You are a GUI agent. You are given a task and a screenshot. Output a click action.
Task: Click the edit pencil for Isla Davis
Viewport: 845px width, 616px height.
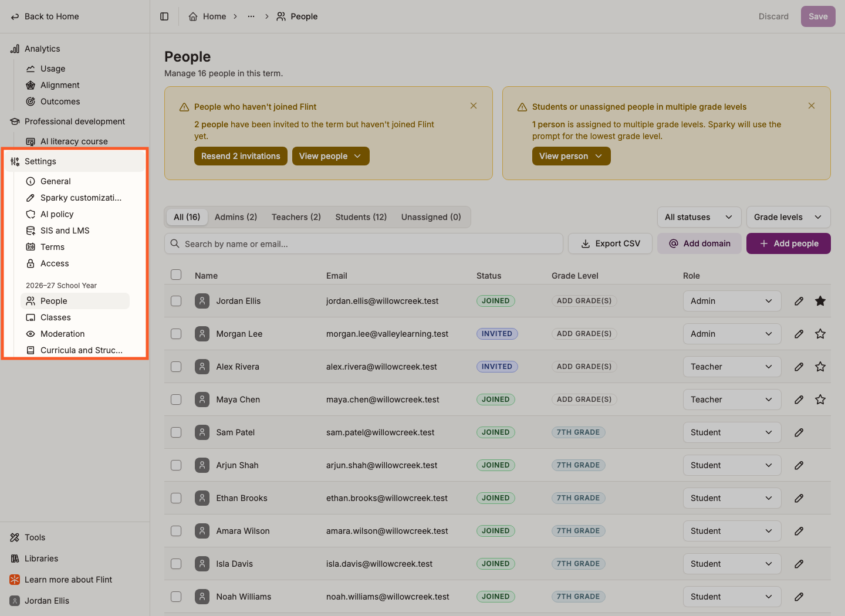pos(799,564)
